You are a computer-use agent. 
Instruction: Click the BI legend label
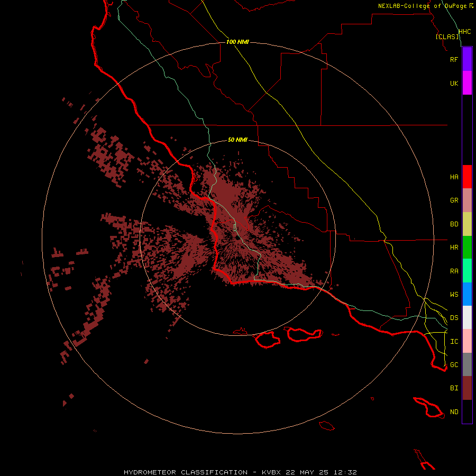454,388
